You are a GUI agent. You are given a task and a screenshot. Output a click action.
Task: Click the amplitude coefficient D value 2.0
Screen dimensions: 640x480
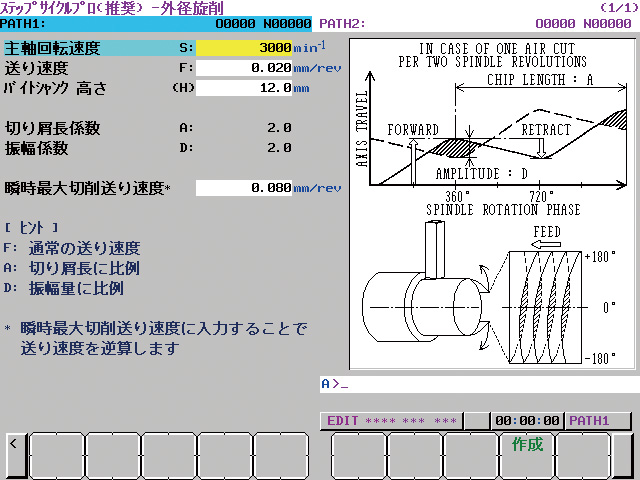279,148
